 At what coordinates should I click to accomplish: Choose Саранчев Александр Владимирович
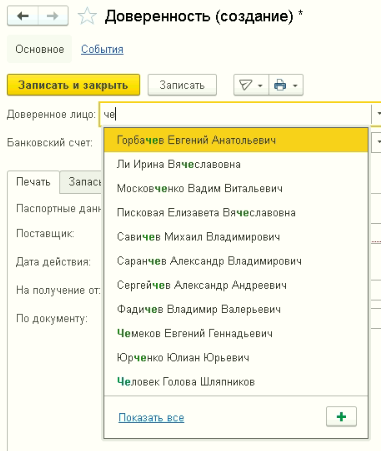tap(236, 261)
